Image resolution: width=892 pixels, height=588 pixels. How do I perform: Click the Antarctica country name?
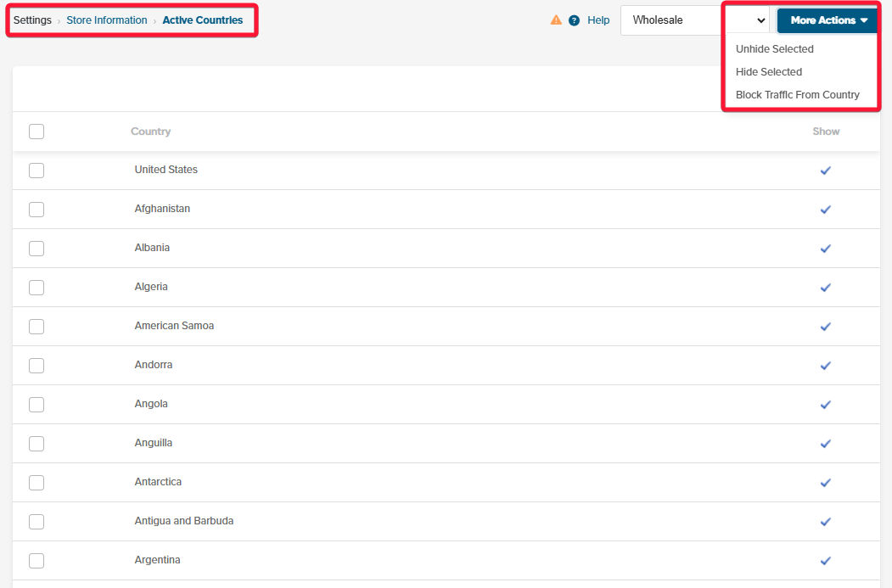tap(158, 482)
